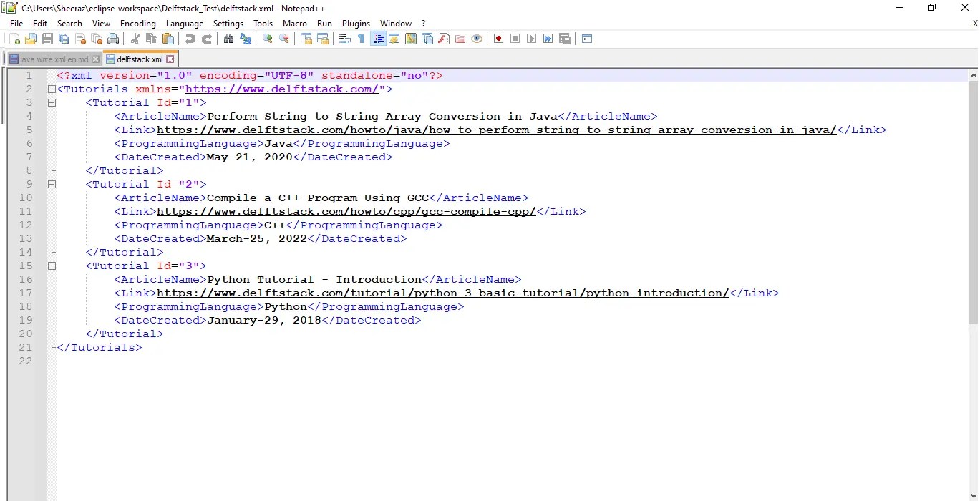Viewport: 980px width, 501px height.
Task: Enable file monitoring with the eye icon
Action: 477,39
